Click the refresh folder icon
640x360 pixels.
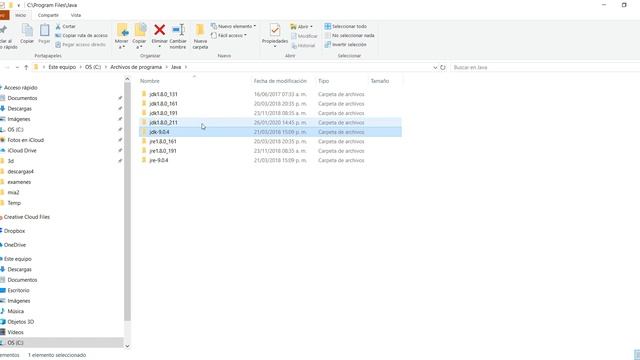(443, 67)
